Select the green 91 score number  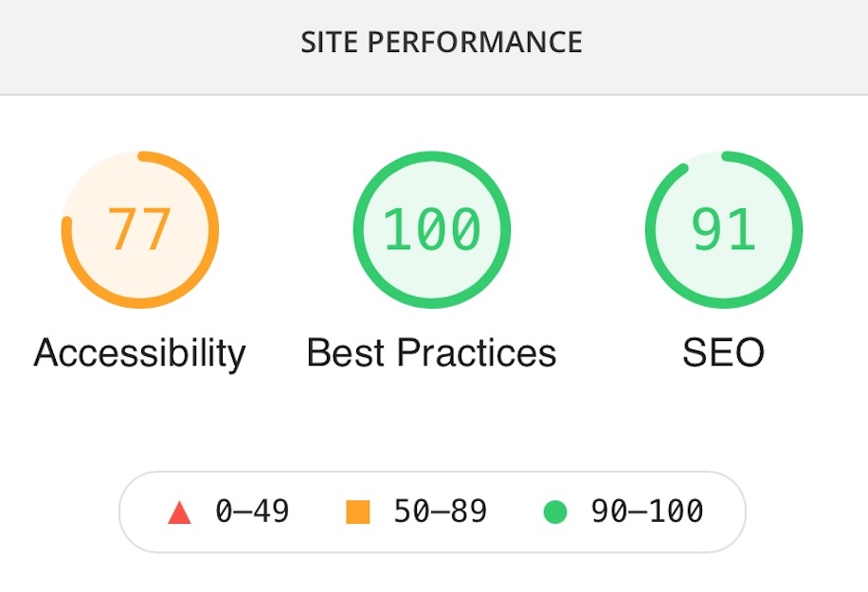point(724,229)
